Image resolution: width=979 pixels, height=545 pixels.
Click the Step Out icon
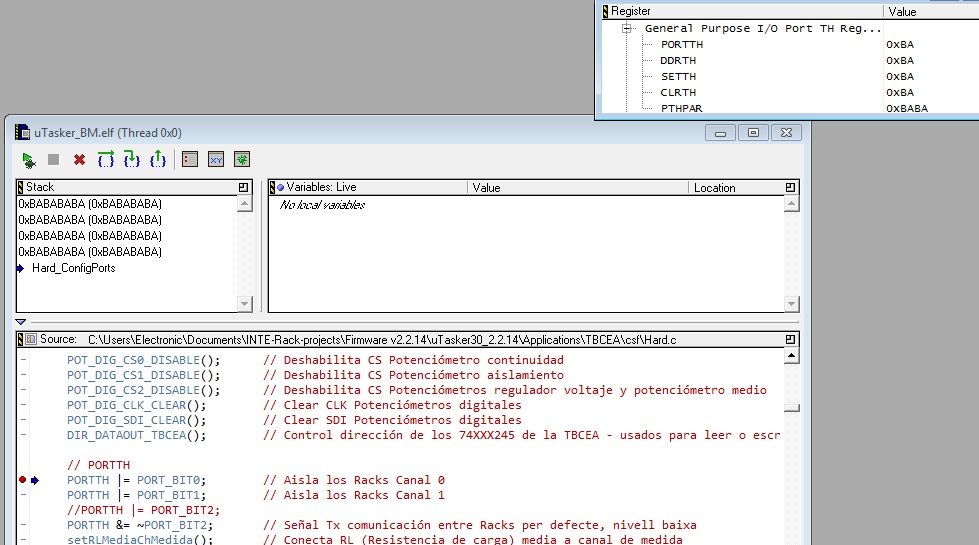pyautogui.click(x=158, y=160)
